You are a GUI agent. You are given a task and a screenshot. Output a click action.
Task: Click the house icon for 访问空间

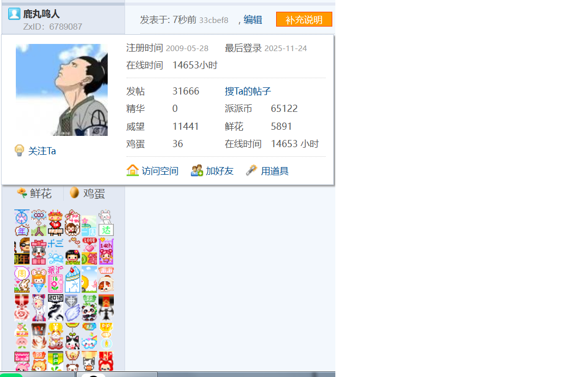133,171
